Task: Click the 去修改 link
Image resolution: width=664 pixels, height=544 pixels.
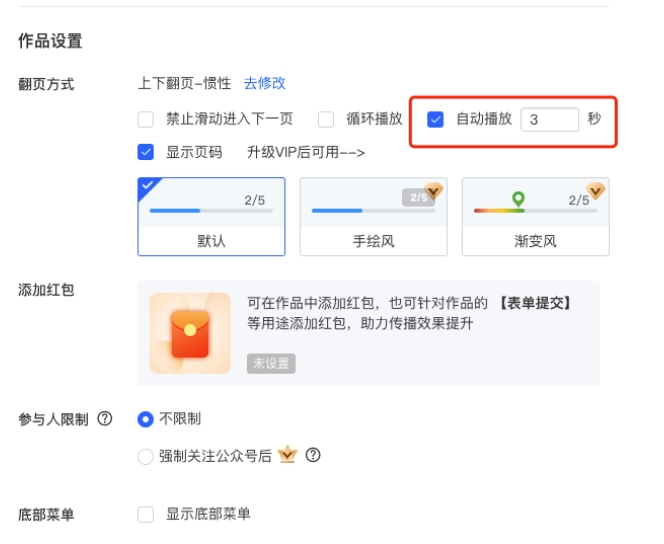Action: tap(265, 83)
